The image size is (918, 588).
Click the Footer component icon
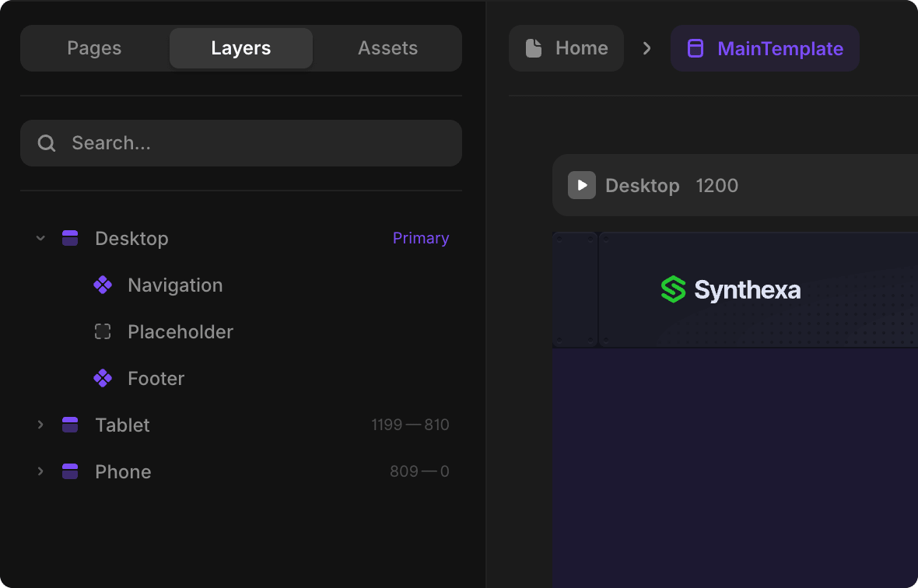(x=103, y=379)
